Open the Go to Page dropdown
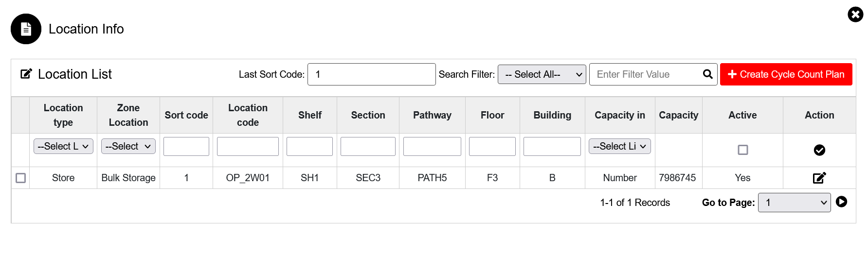 [x=794, y=203]
